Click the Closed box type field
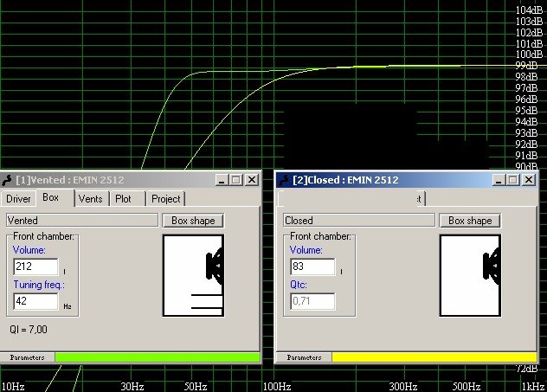 coord(359,221)
